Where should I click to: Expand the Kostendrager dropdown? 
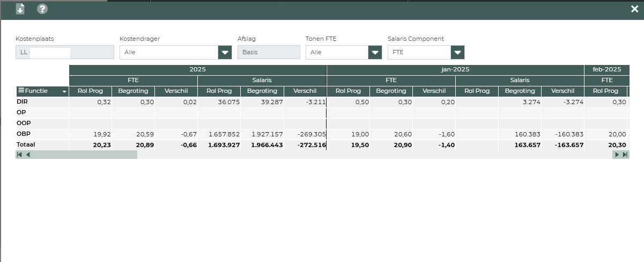(x=225, y=52)
